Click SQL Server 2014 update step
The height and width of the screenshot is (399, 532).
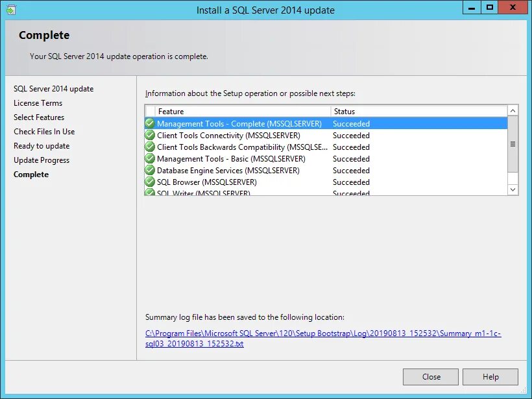(x=54, y=89)
